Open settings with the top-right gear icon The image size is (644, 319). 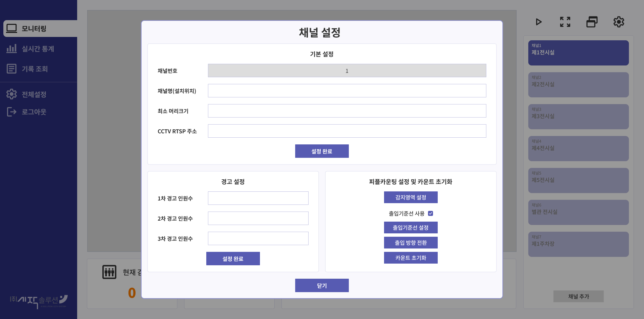click(619, 22)
